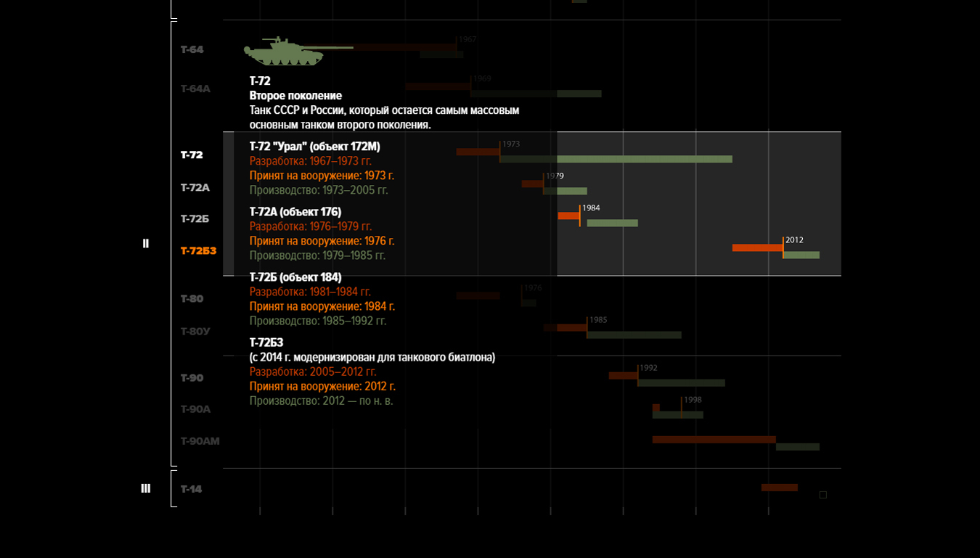Click the 1969 marker on T-64A row
This screenshot has width=980, height=558.
(x=482, y=78)
